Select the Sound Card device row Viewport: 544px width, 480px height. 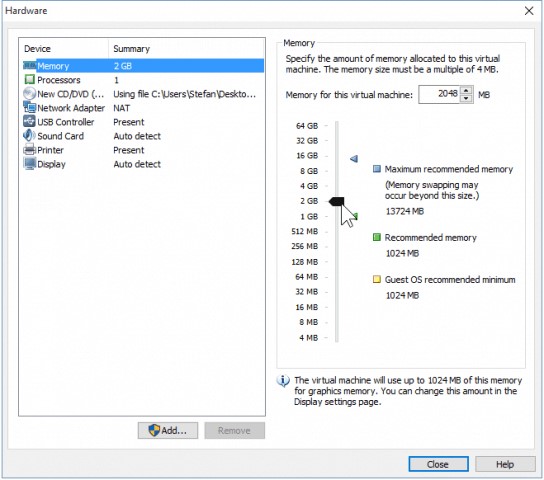pyautogui.click(x=144, y=136)
